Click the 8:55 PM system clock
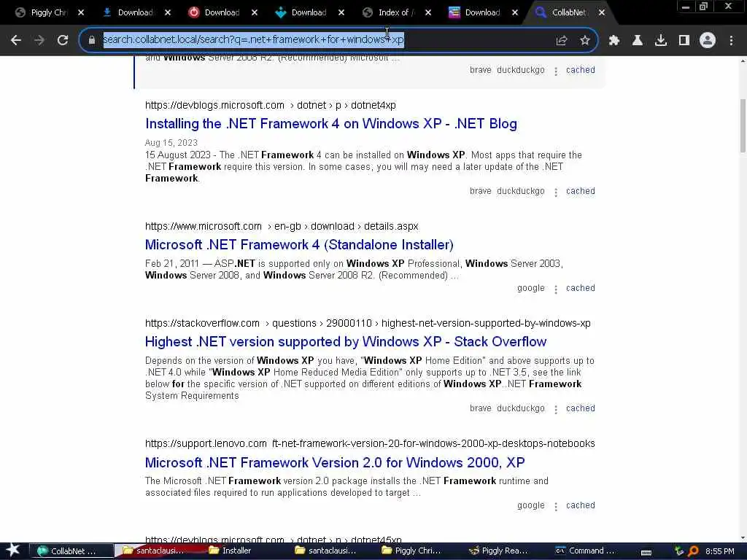 pos(719,551)
